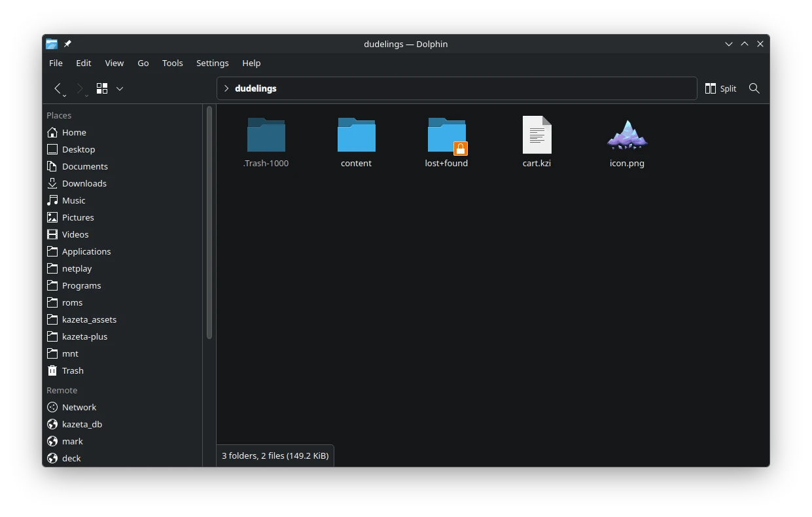Open the Videos place
812x517 pixels.
(75, 234)
